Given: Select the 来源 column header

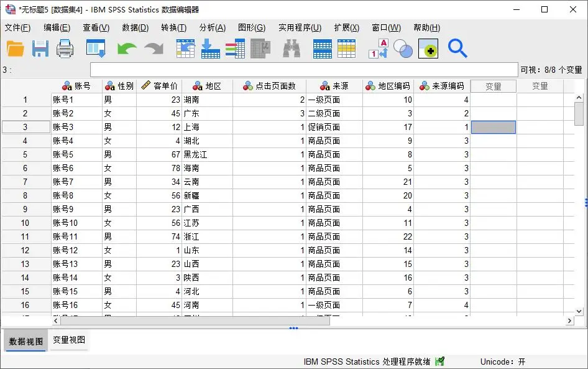Looking at the screenshot, I should pyautogui.click(x=334, y=86).
